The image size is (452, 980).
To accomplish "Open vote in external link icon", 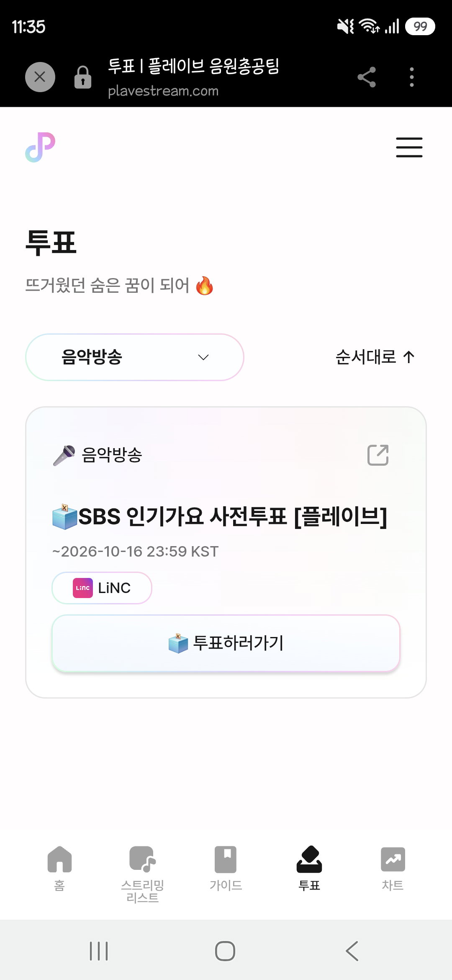I will (378, 455).
